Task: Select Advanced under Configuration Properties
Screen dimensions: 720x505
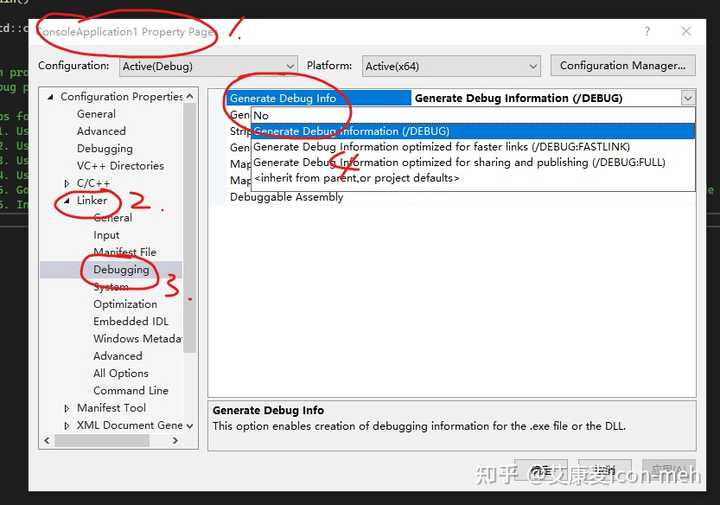Action: tap(101, 131)
